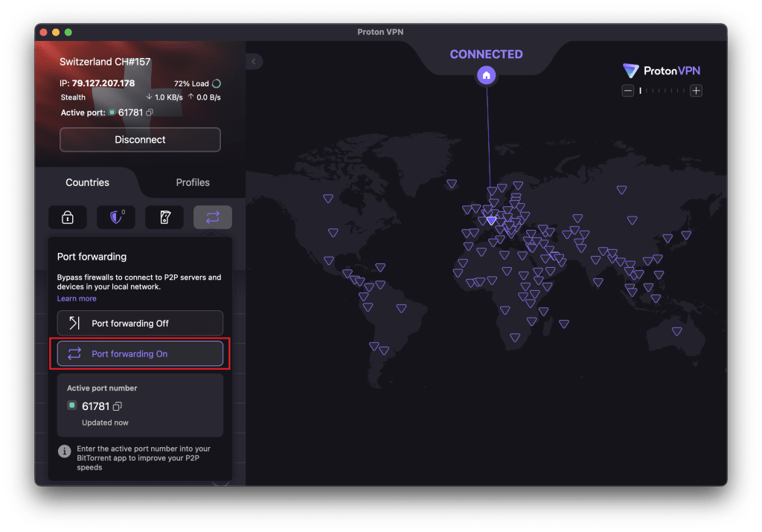This screenshot has height=532, width=762.
Task: Switch to the Countries tab
Action: 88,183
